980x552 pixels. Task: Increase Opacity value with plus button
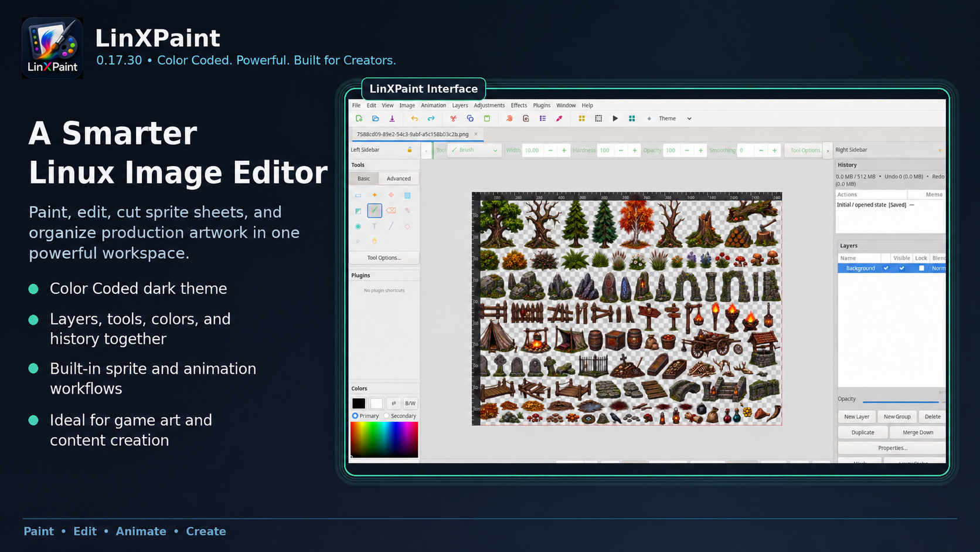700,151
